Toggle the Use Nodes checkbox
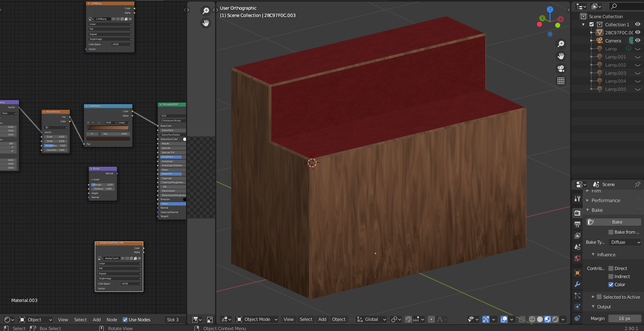 (x=125, y=320)
